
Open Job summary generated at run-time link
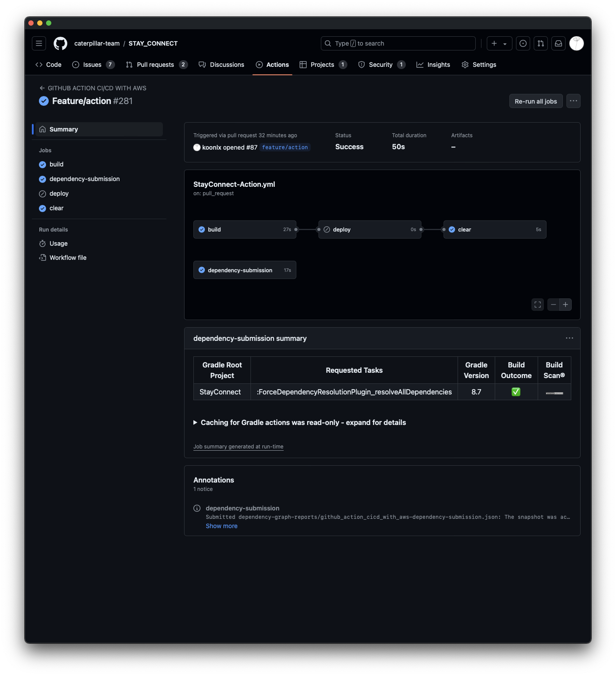tap(239, 447)
